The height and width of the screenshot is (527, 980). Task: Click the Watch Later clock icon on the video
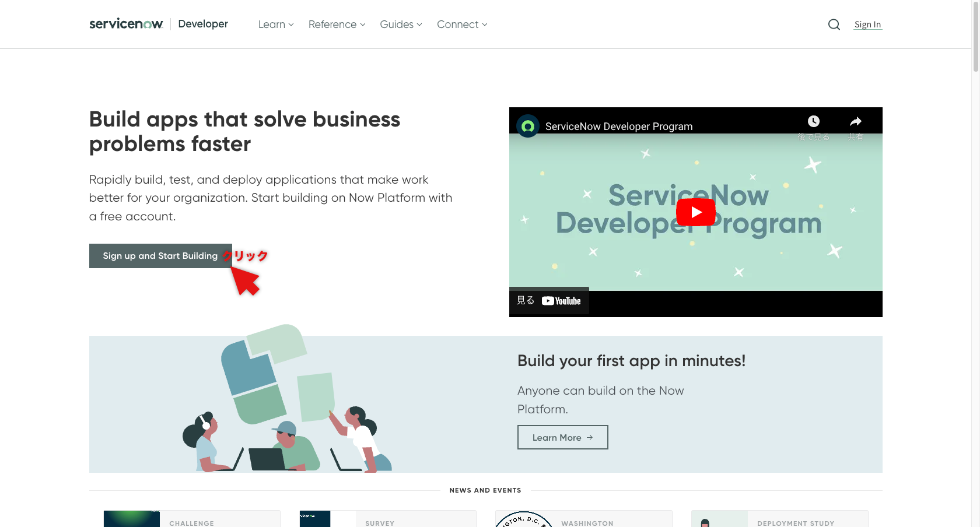coord(813,121)
